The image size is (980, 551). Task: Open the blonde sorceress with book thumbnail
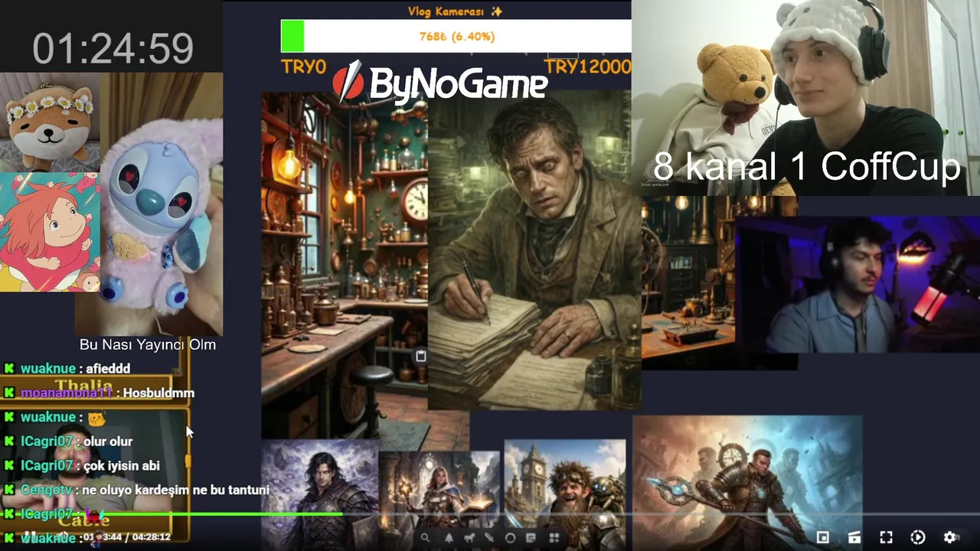[439, 500]
